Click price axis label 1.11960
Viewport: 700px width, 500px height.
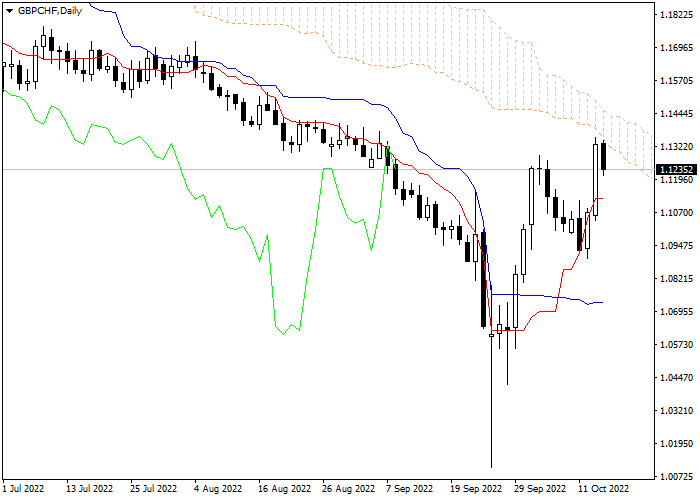point(676,180)
